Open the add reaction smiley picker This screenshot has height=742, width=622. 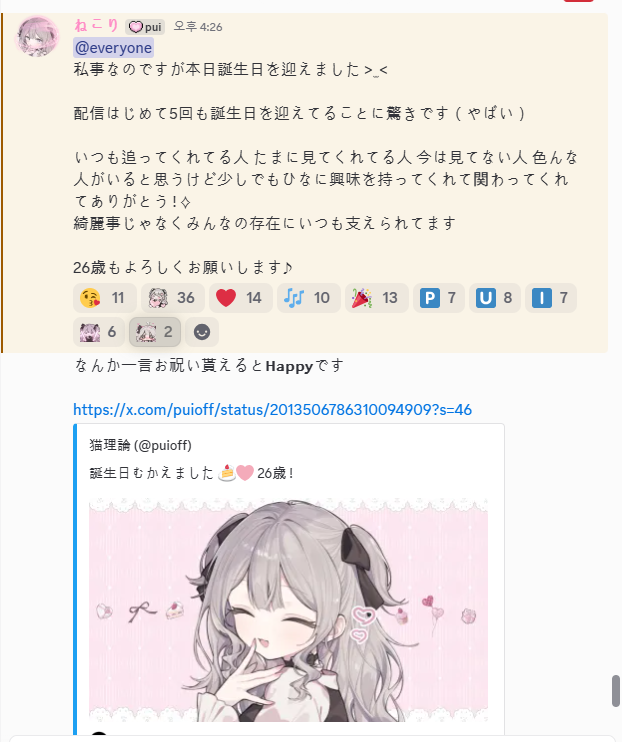click(x=202, y=332)
